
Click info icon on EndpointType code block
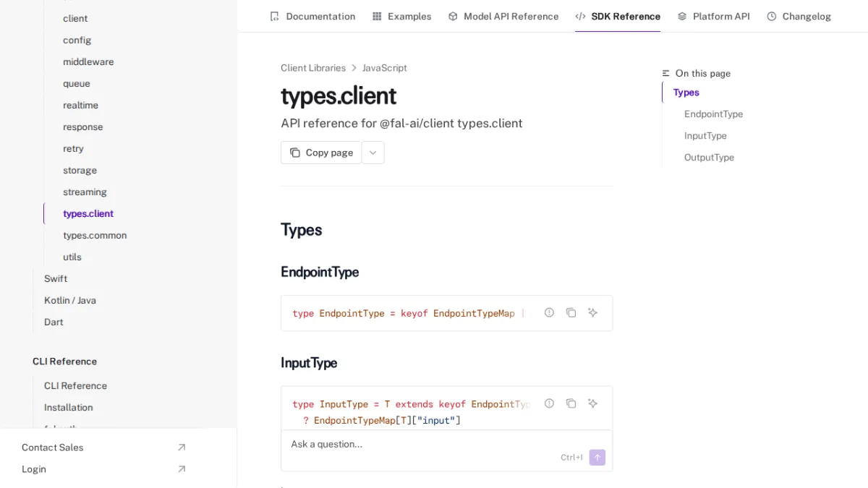click(549, 312)
